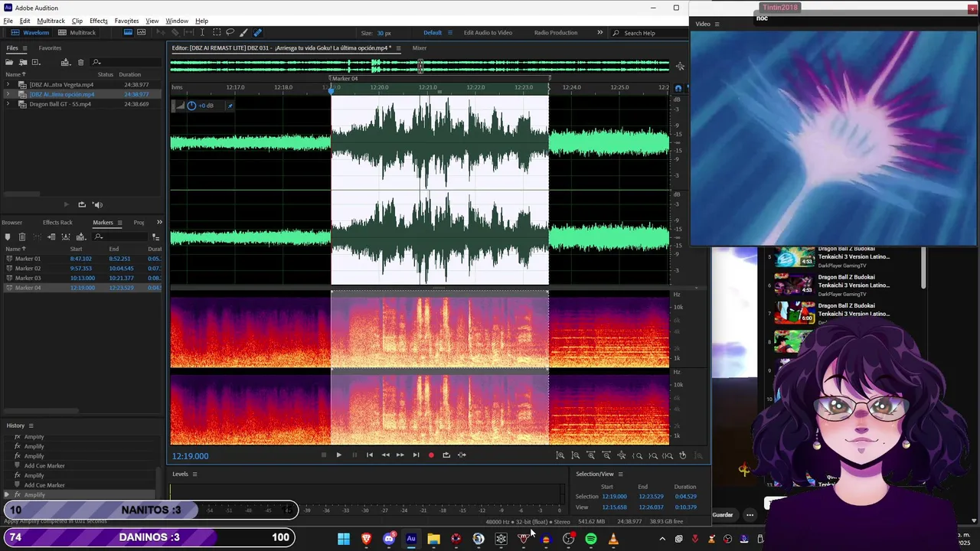Click zoom navigator icon beside overview waveform
Image resolution: width=980 pixels, height=551 pixels.
(x=680, y=67)
